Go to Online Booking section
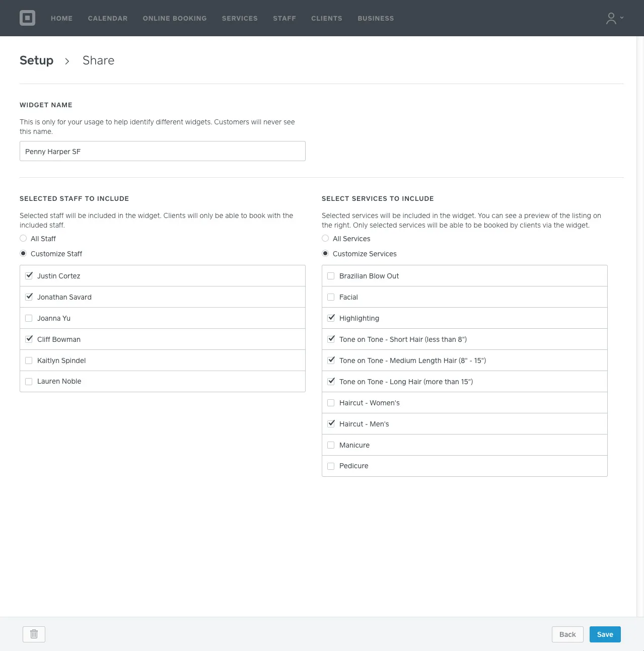 coord(174,18)
